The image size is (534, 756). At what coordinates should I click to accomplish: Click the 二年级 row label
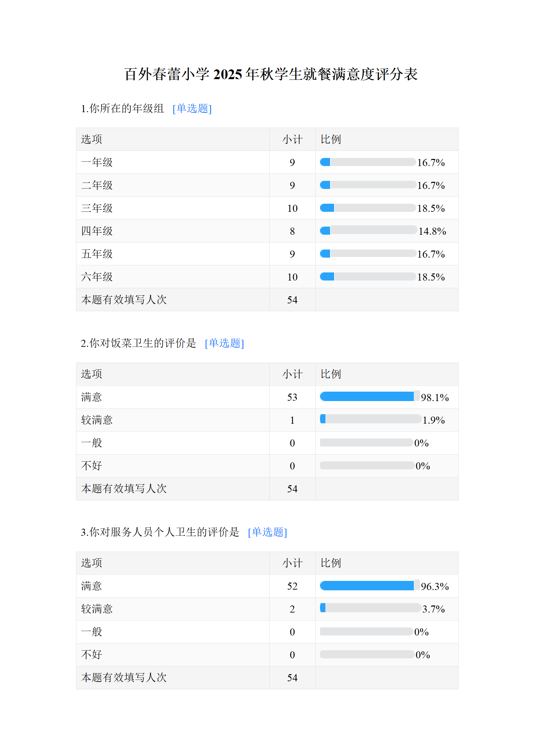pyautogui.click(x=97, y=185)
